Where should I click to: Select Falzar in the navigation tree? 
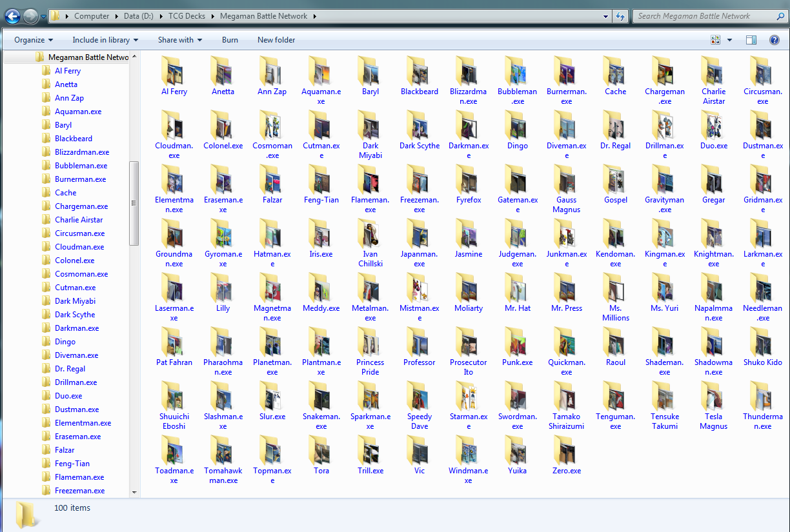[65, 450]
